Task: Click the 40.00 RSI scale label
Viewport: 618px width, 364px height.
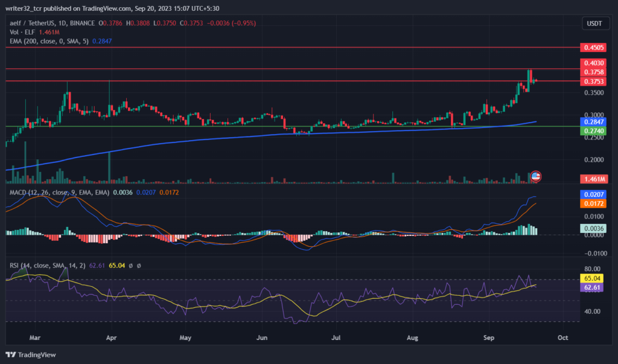Action: 593,311
